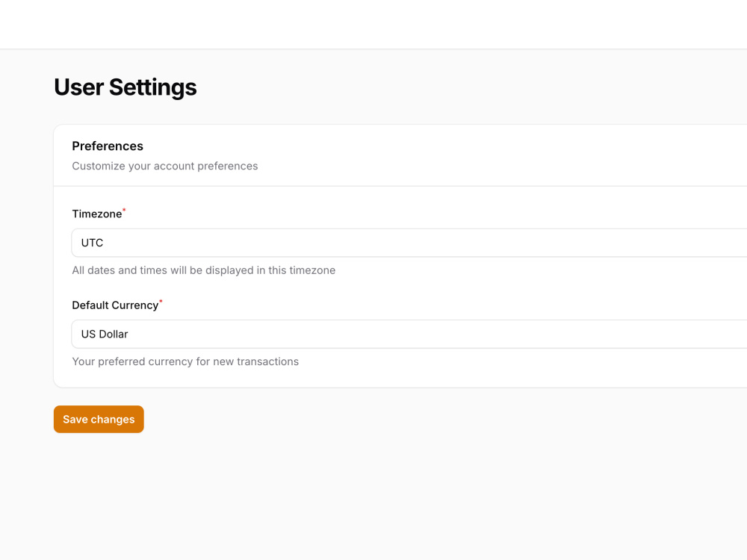
Task: Click 'Customize your account preferences' text
Action: coord(165,167)
